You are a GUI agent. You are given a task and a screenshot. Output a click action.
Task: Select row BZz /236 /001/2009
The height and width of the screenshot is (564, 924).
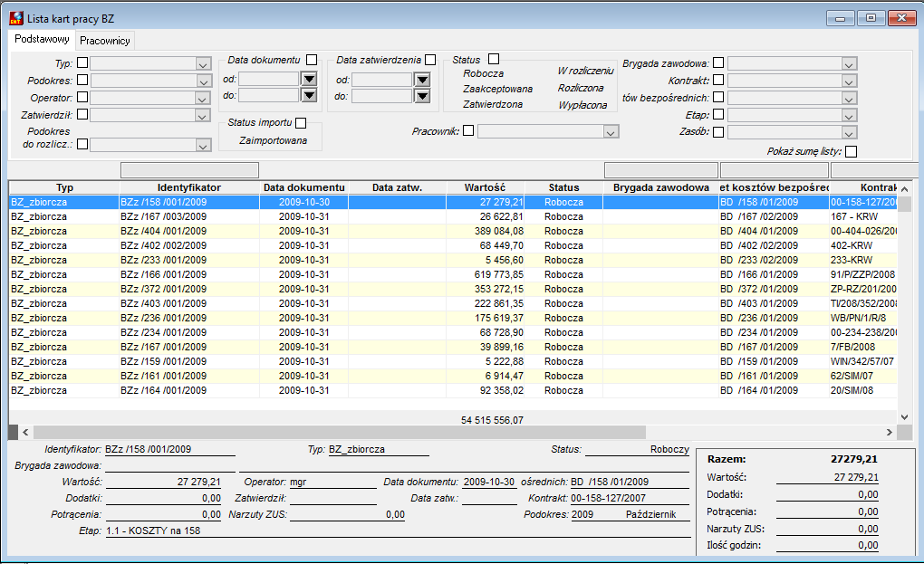[453, 318]
